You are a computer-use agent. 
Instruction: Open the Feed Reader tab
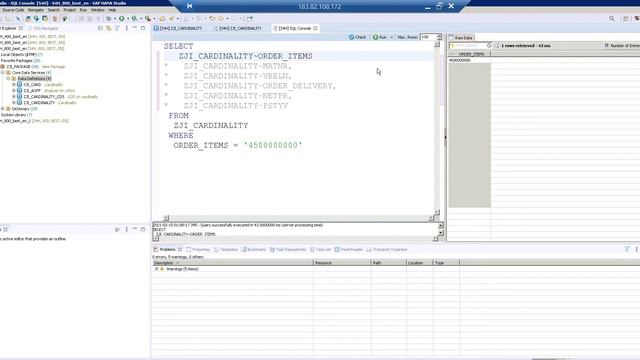click(349, 249)
